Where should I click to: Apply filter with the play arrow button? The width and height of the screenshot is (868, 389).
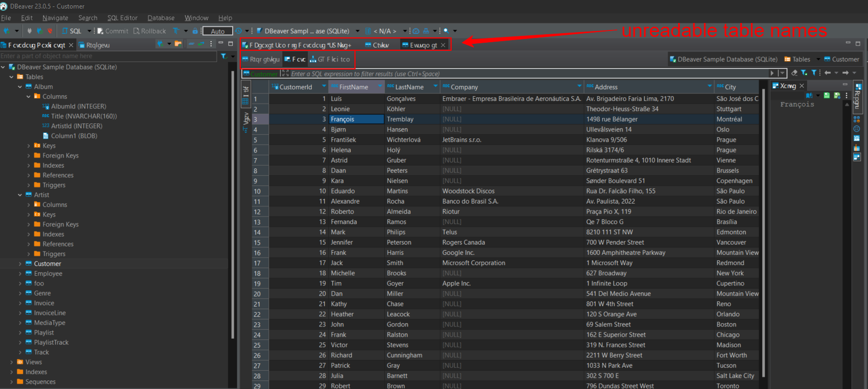pyautogui.click(x=772, y=73)
